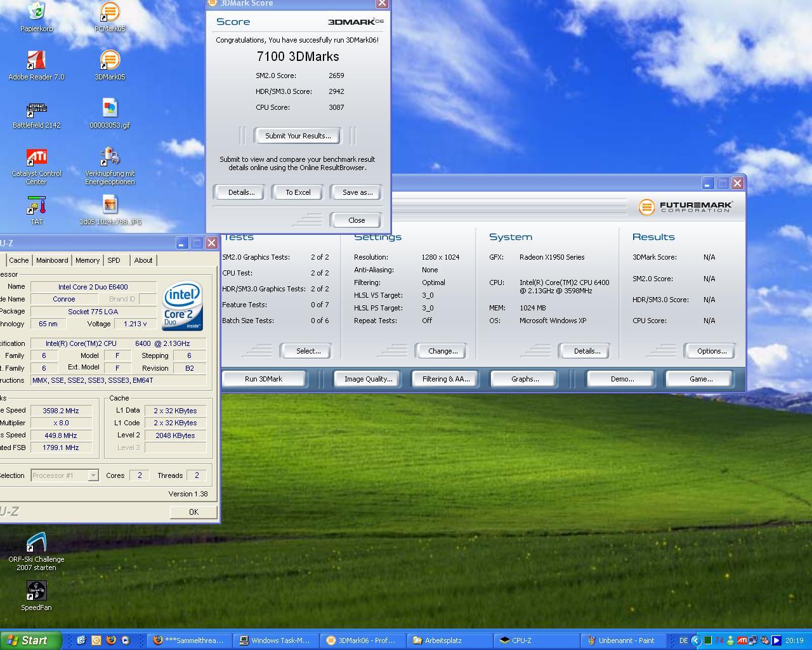Switch to the Mainboard tab in CPU-Z
The height and width of the screenshot is (650, 812).
[x=52, y=260]
